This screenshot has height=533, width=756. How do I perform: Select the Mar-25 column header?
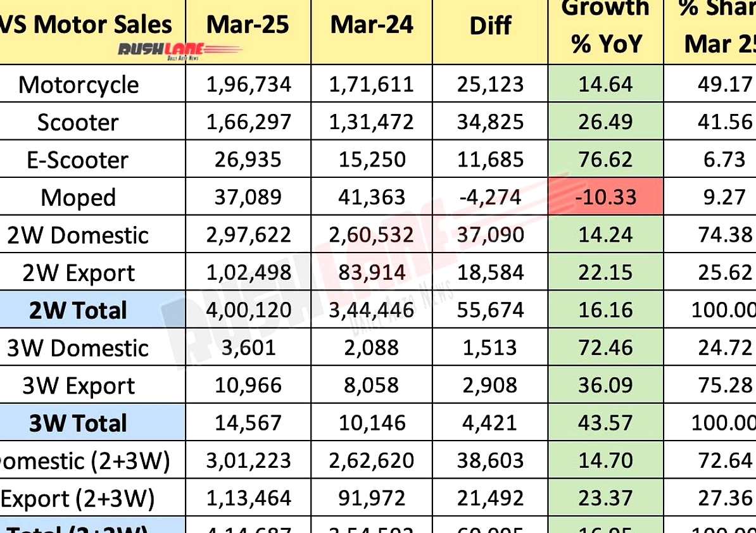[248, 25]
